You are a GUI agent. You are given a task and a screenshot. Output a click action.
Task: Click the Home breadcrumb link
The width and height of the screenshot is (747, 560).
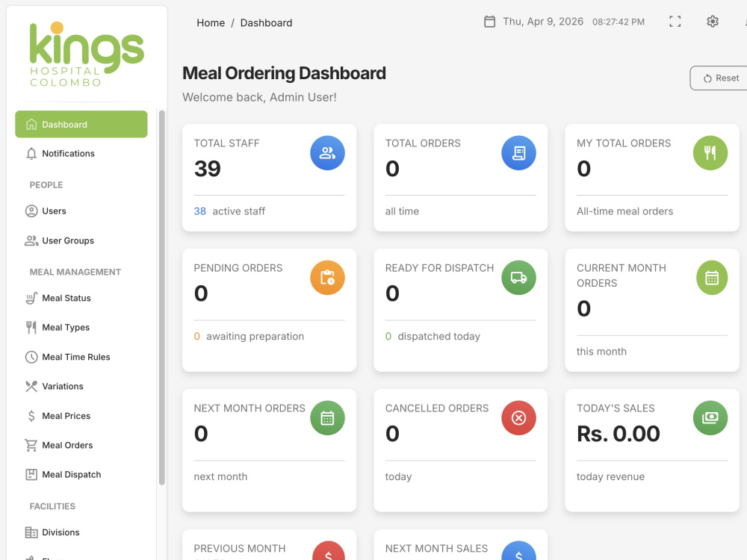pos(211,23)
